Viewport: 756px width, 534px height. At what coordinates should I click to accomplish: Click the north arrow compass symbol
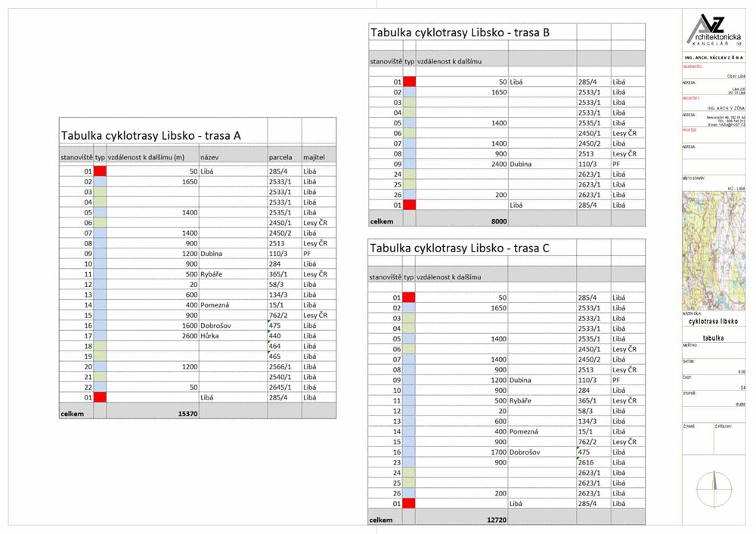click(x=714, y=489)
